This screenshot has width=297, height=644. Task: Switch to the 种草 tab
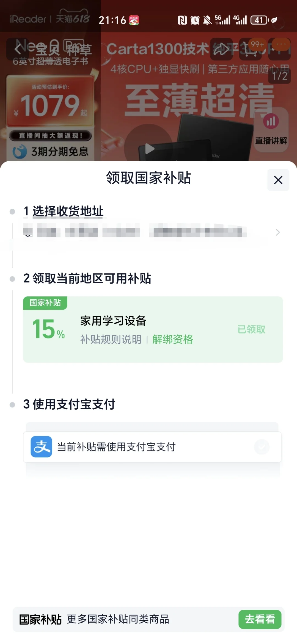click(79, 50)
